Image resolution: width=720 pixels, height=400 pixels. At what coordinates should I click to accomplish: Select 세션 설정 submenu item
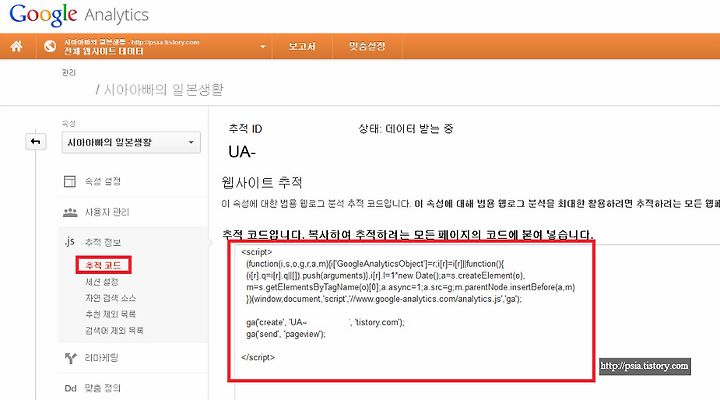102,282
